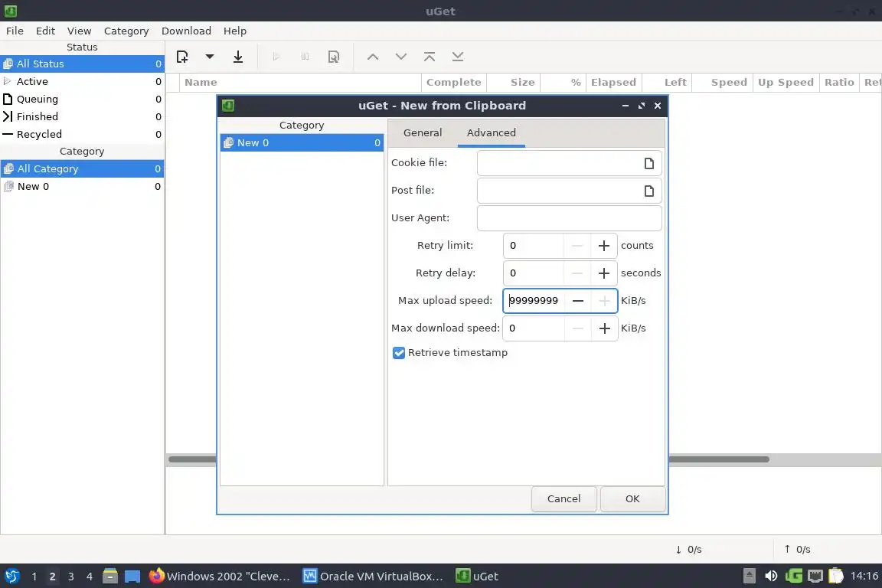Click the Move to Top icon
Image resolution: width=882 pixels, height=588 pixels.
point(430,56)
